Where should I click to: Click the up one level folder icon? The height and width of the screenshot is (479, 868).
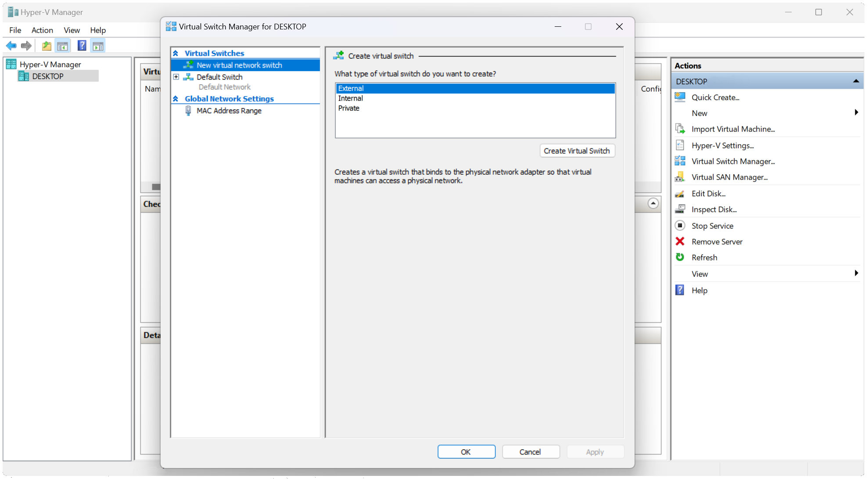pyautogui.click(x=46, y=46)
